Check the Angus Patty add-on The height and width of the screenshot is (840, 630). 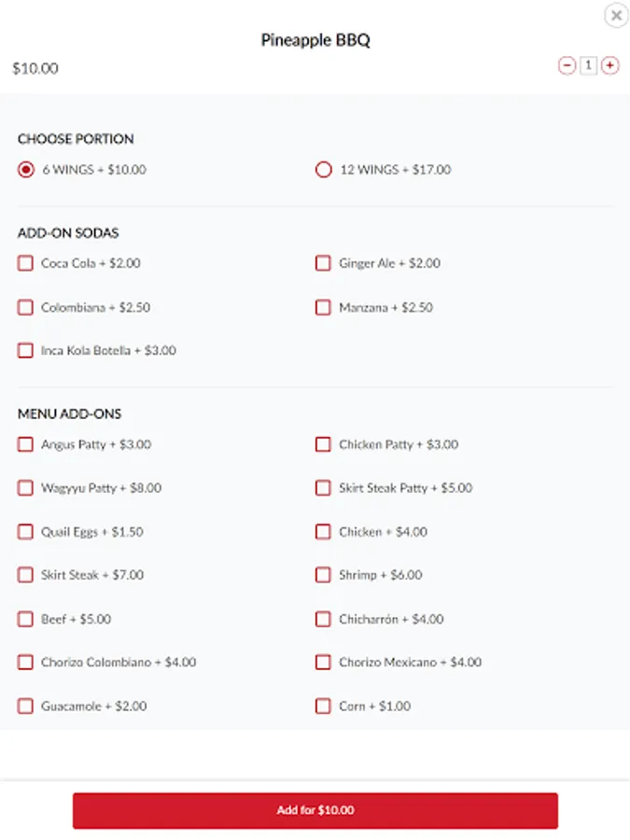(25, 444)
